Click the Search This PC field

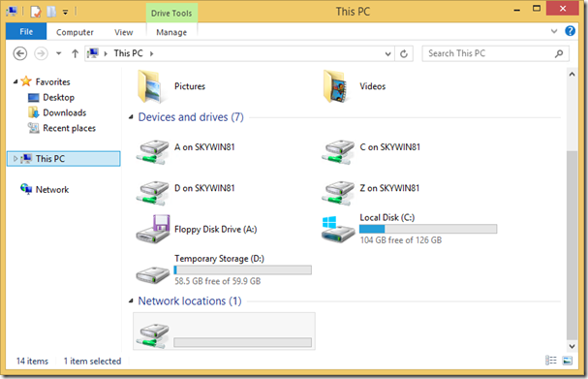[495, 53]
